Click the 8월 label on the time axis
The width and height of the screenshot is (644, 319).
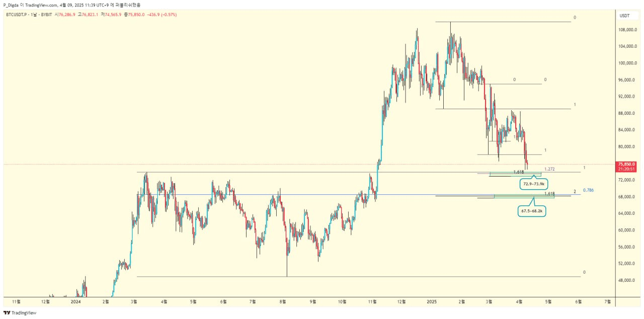[283, 302]
